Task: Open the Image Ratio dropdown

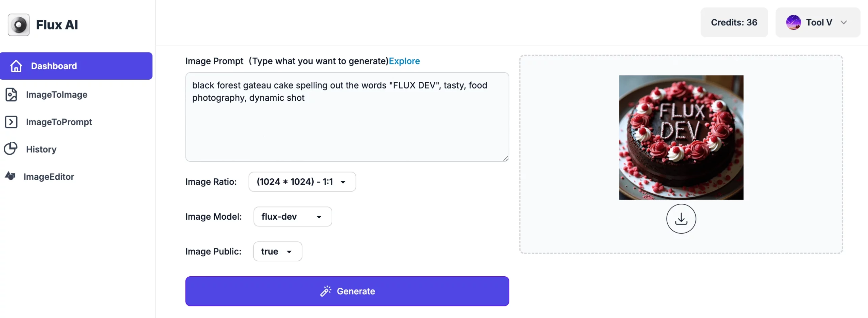Action: (x=302, y=182)
